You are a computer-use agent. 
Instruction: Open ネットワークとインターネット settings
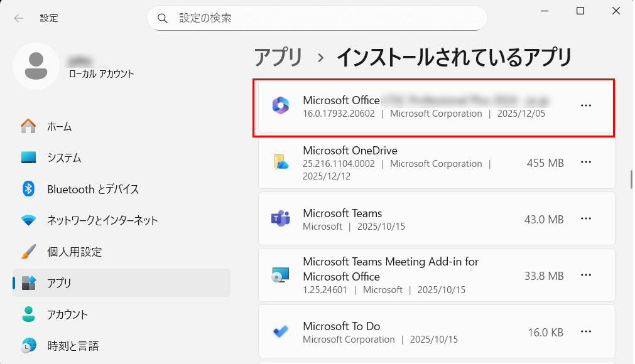(102, 220)
